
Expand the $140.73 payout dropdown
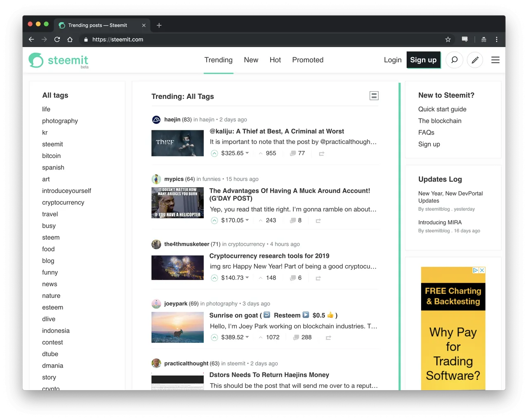pos(247,278)
